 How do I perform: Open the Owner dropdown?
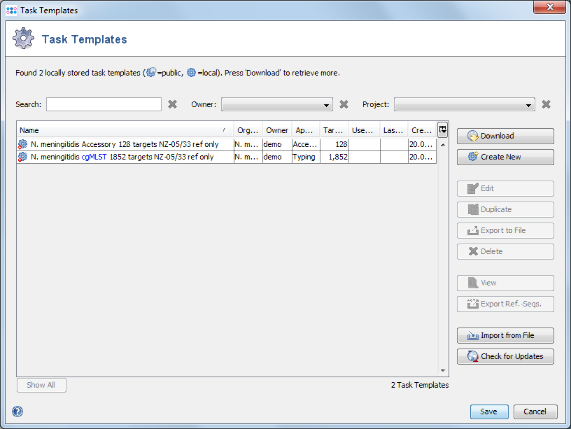[277, 105]
